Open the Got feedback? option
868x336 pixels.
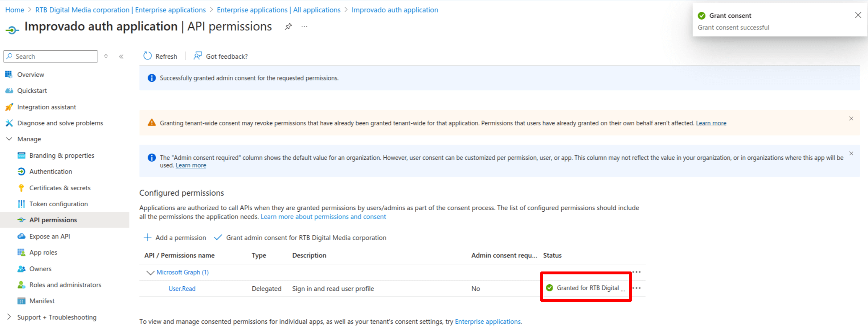click(x=221, y=56)
